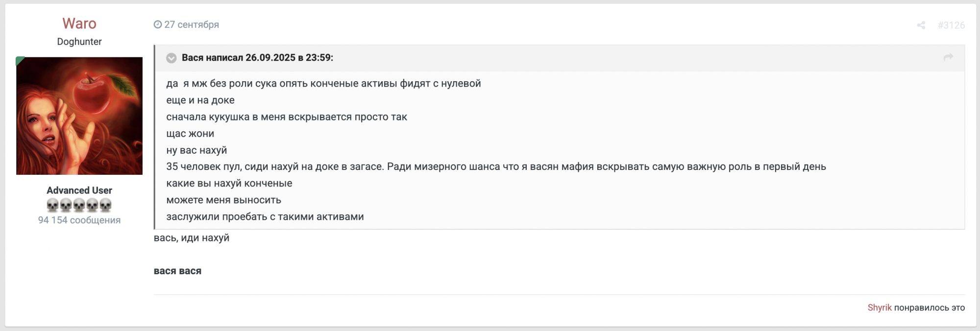The height and width of the screenshot is (331, 980).
Task: Click the clock icon beside post date
Action: click(158, 24)
